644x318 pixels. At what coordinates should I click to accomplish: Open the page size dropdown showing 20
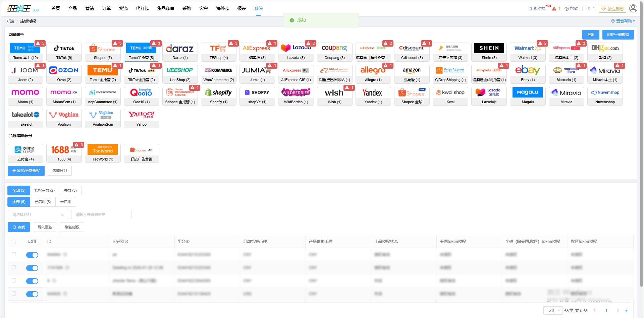[552, 310]
